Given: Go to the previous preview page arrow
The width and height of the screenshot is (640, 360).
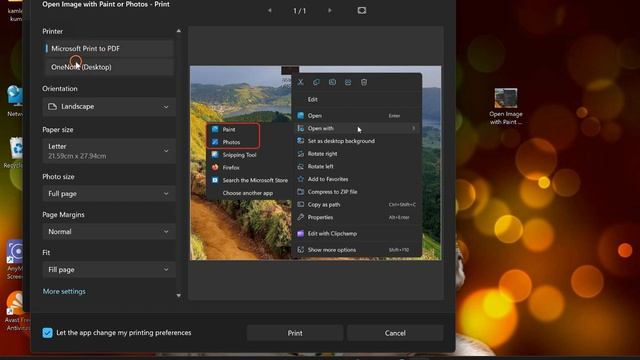Looking at the screenshot, I should point(269,11).
